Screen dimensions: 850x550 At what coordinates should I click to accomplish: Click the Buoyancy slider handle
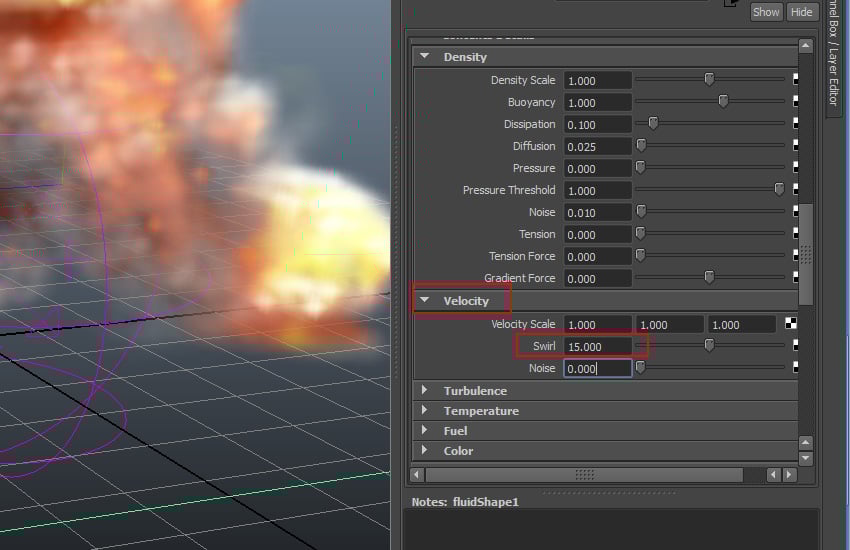click(x=723, y=101)
